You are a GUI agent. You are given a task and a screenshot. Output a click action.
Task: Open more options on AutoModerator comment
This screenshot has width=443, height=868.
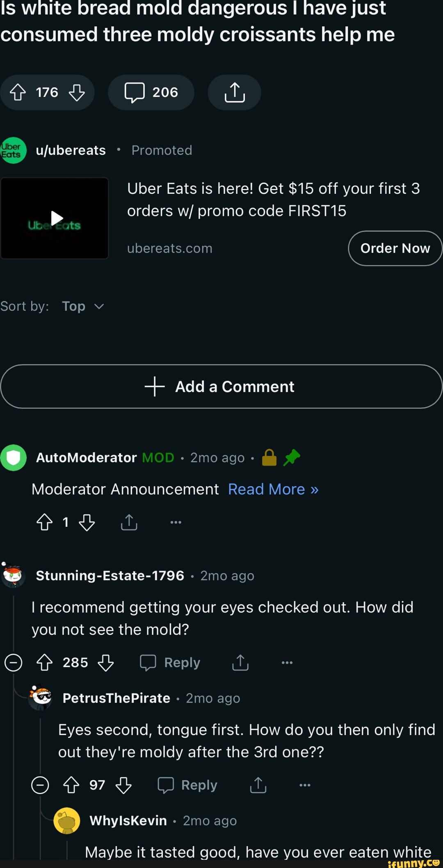click(176, 522)
